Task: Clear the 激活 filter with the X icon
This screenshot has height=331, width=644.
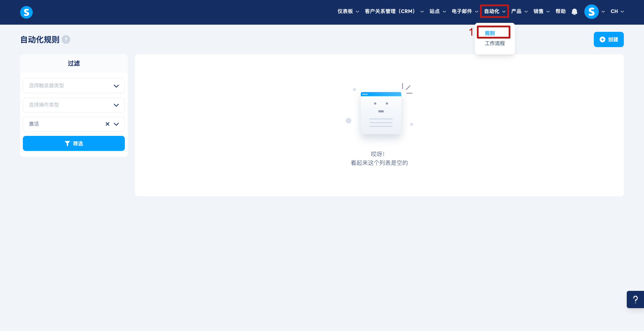Action: click(x=108, y=124)
